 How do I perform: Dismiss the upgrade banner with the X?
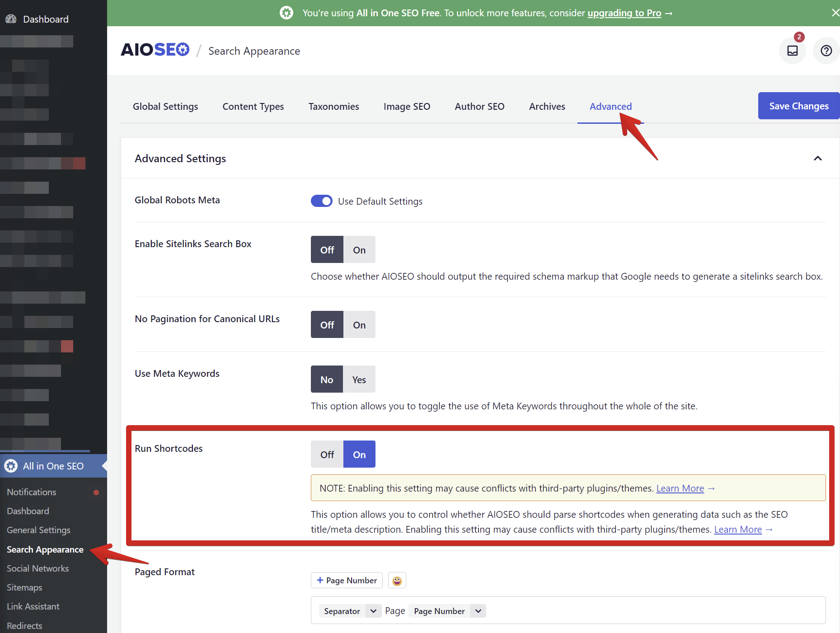click(835, 13)
